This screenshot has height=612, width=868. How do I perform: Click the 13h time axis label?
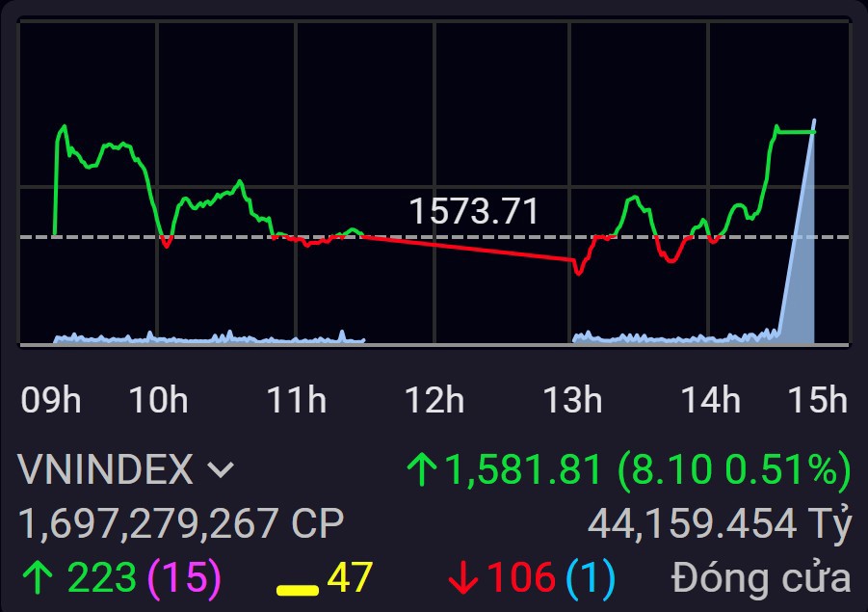click(572, 400)
